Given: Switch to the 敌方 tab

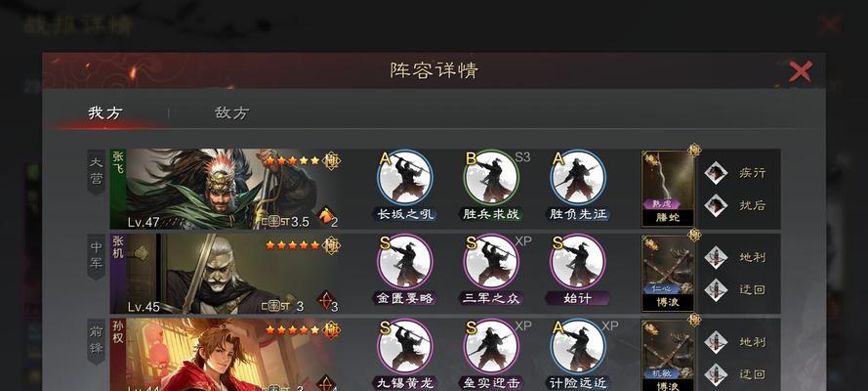Looking at the screenshot, I should click(x=232, y=113).
